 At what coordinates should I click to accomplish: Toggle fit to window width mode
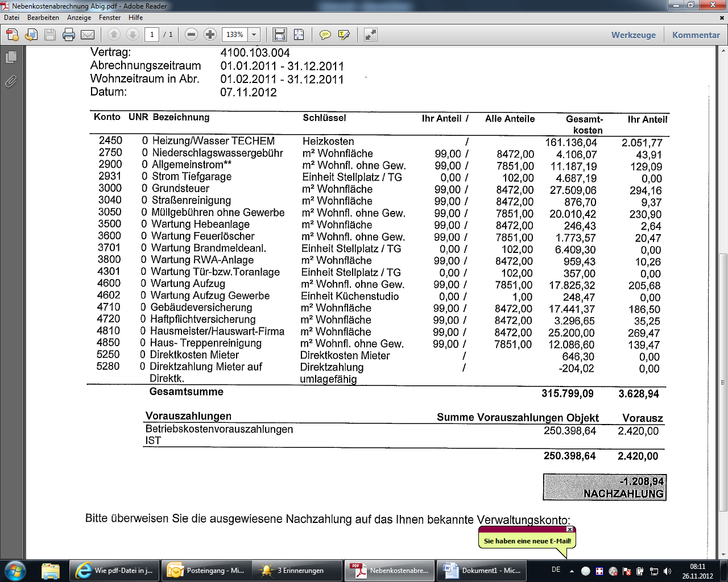(x=280, y=35)
